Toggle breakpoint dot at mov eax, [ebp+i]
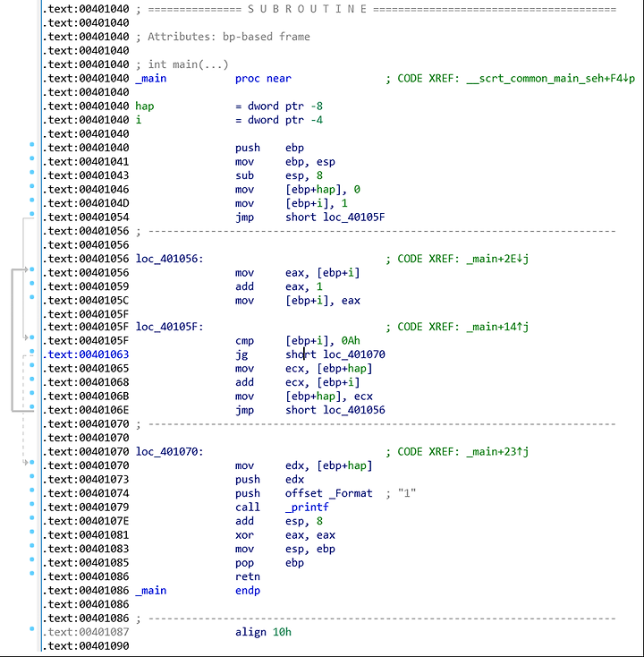This screenshot has width=644, height=657. (32, 269)
